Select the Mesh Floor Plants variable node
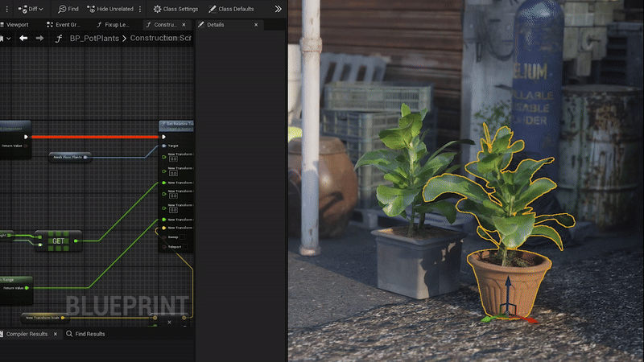The width and height of the screenshot is (644, 362). click(x=70, y=157)
